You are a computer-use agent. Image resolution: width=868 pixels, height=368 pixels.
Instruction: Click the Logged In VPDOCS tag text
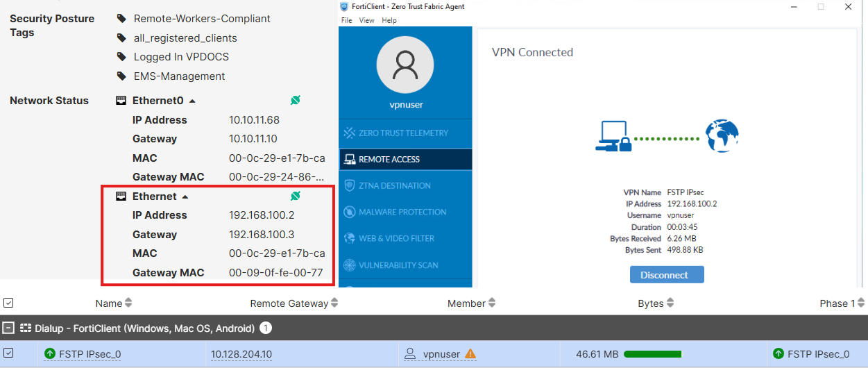click(x=181, y=57)
